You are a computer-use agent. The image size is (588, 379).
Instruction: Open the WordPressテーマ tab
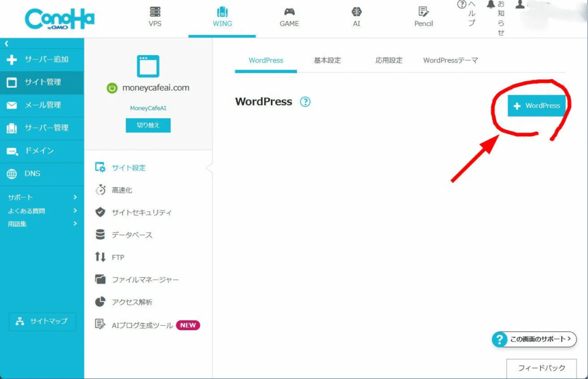coord(450,60)
